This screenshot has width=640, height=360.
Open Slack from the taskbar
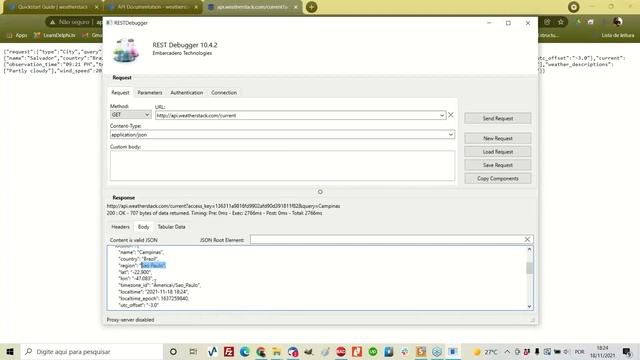pos(405,351)
